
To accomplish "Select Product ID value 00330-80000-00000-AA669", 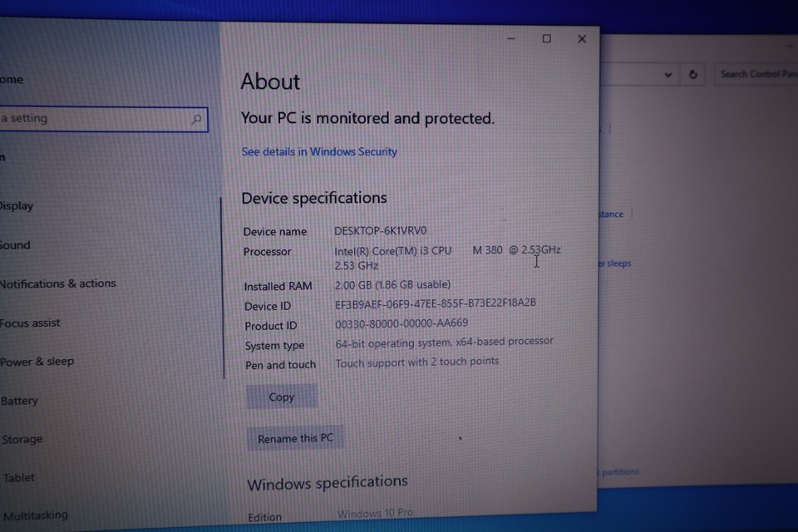I will click(401, 323).
